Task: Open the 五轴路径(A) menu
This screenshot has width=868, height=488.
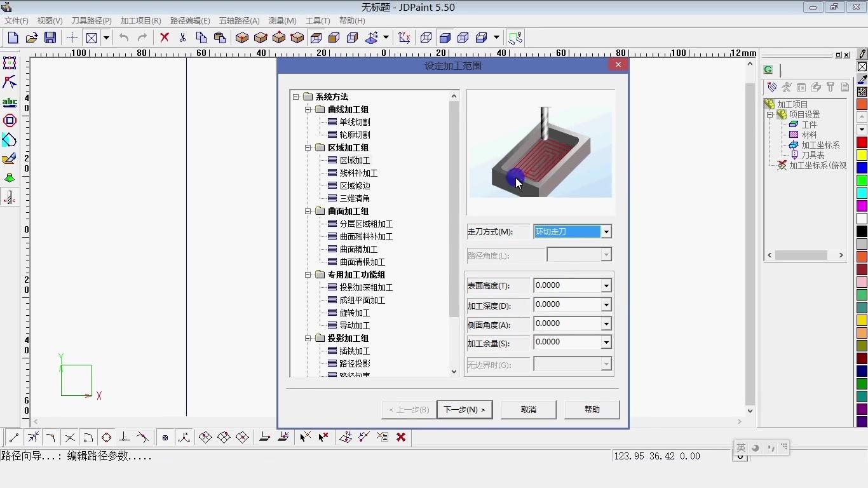Action: 240,20
